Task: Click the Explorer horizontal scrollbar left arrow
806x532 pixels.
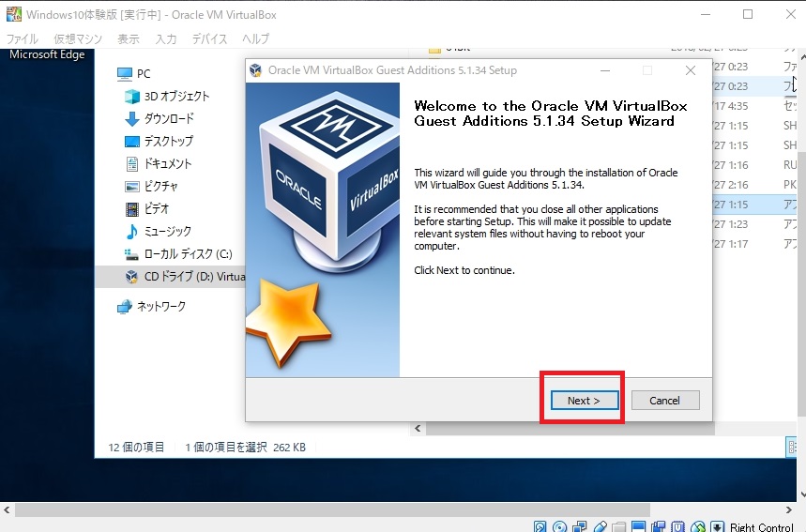Action: pos(418,428)
